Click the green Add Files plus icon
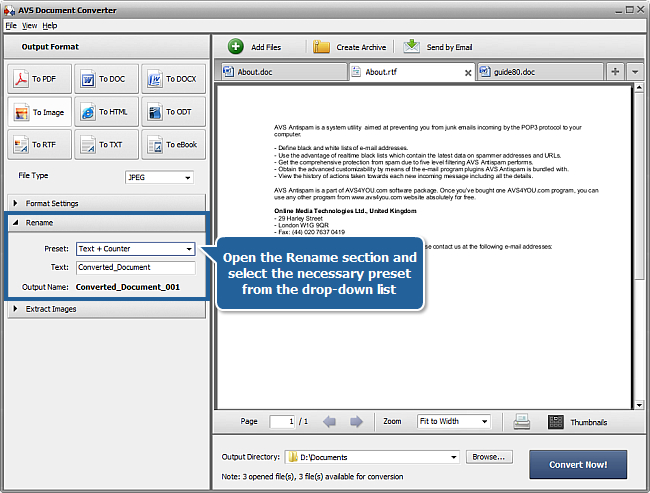Viewport: 650px width, 493px height. [235, 46]
